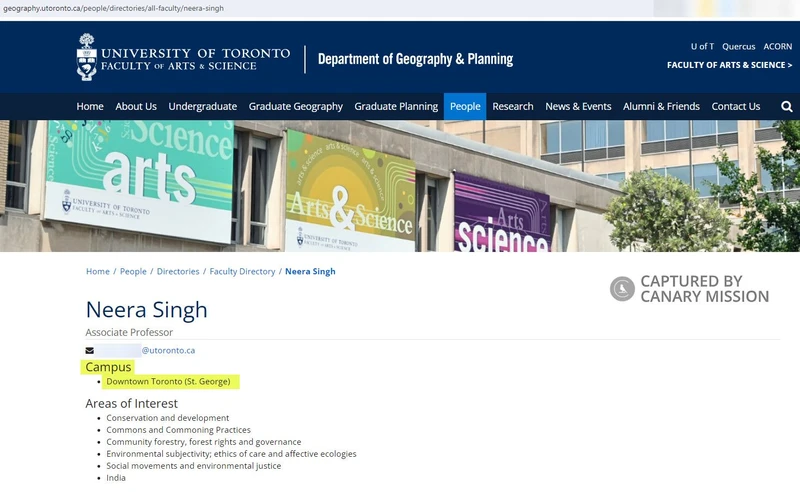Click the envelope email icon
The height and width of the screenshot is (492, 800).
point(90,351)
